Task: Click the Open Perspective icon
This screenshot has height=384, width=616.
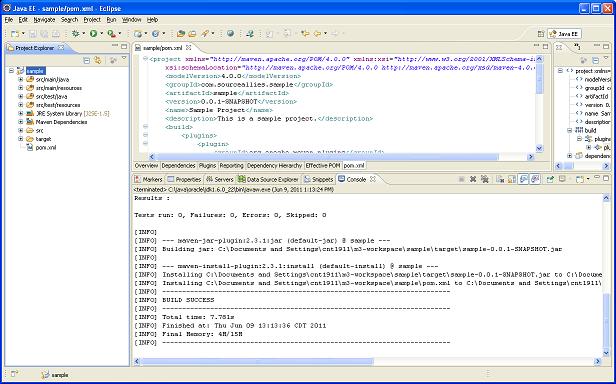Action: [541, 34]
